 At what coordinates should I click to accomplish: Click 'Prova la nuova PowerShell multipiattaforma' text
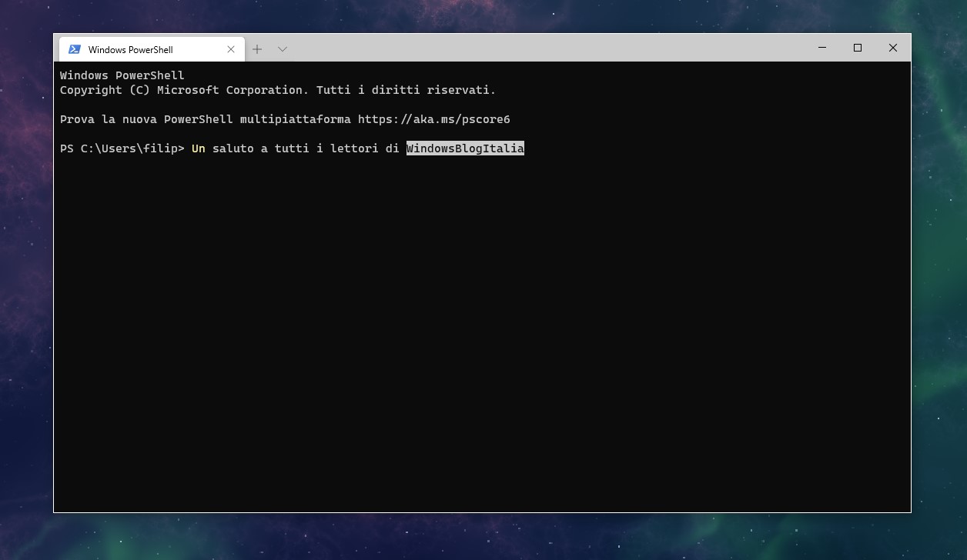(x=206, y=119)
